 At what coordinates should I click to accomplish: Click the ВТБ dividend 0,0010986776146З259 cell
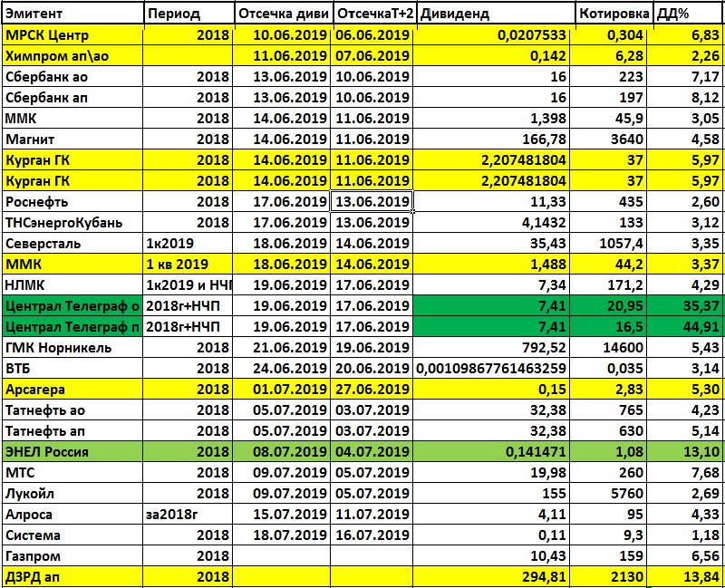tap(491, 369)
